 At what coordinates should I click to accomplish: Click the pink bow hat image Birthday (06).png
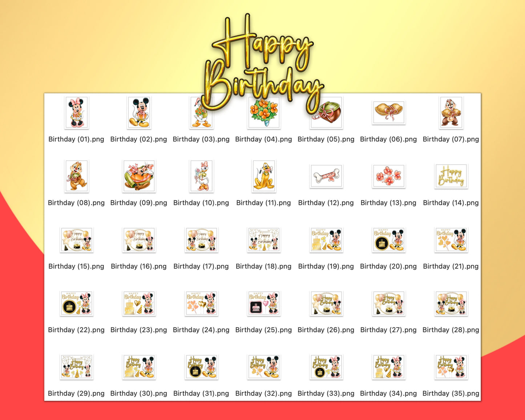click(x=388, y=113)
